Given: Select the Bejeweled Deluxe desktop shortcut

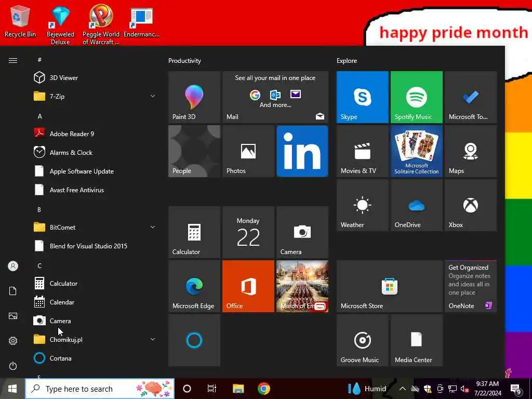Looking at the screenshot, I should point(60,25).
